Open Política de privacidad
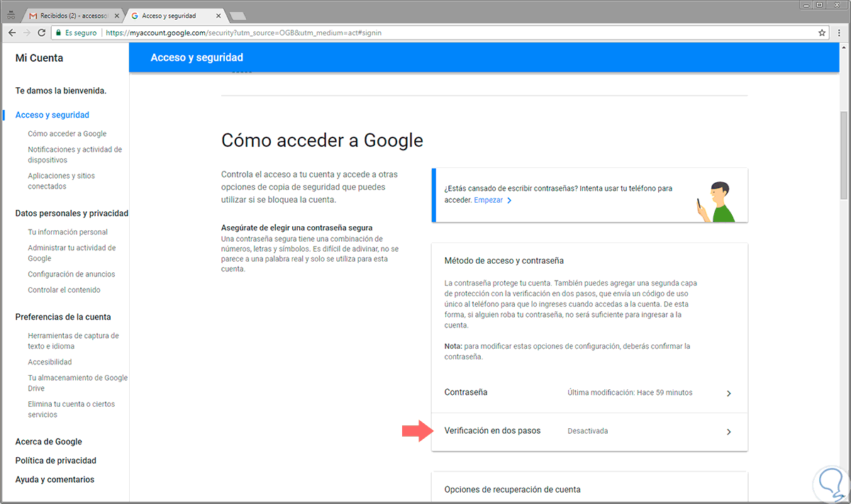The height and width of the screenshot is (504, 851). (56, 461)
